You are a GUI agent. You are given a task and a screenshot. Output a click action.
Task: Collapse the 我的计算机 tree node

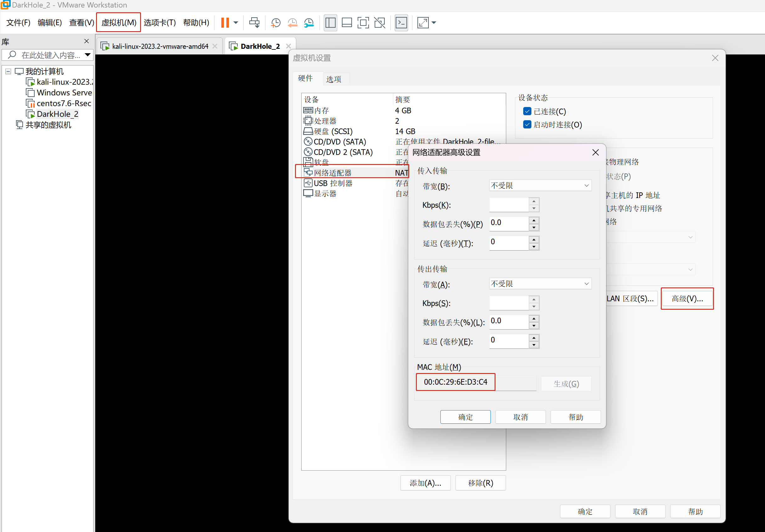(x=8, y=71)
